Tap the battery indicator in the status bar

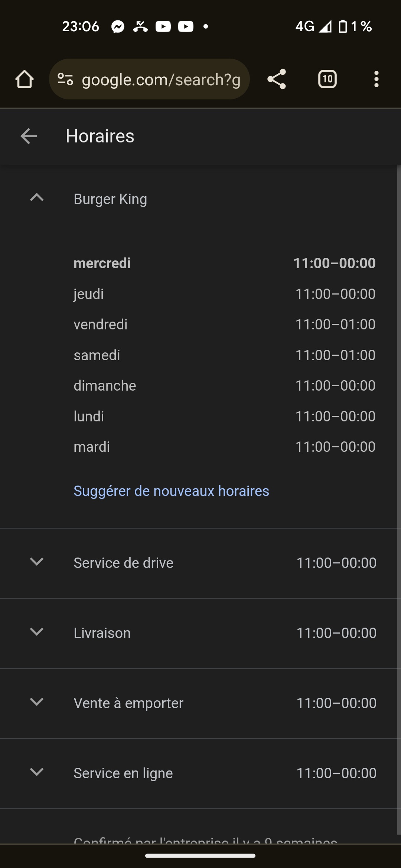pyautogui.click(x=343, y=27)
